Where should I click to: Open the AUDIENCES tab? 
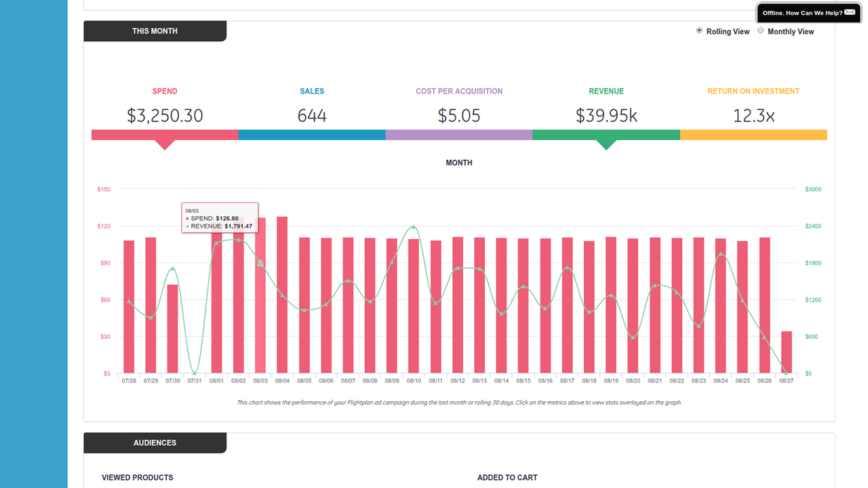155,443
